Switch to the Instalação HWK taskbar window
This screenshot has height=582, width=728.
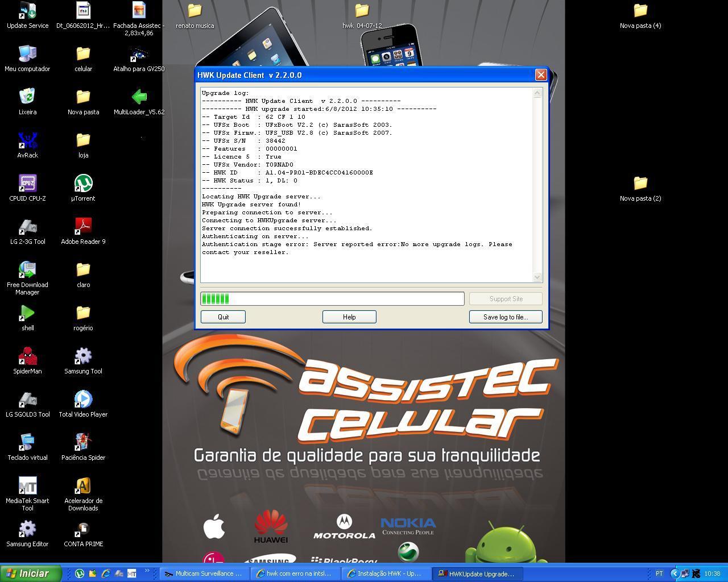coord(386,573)
